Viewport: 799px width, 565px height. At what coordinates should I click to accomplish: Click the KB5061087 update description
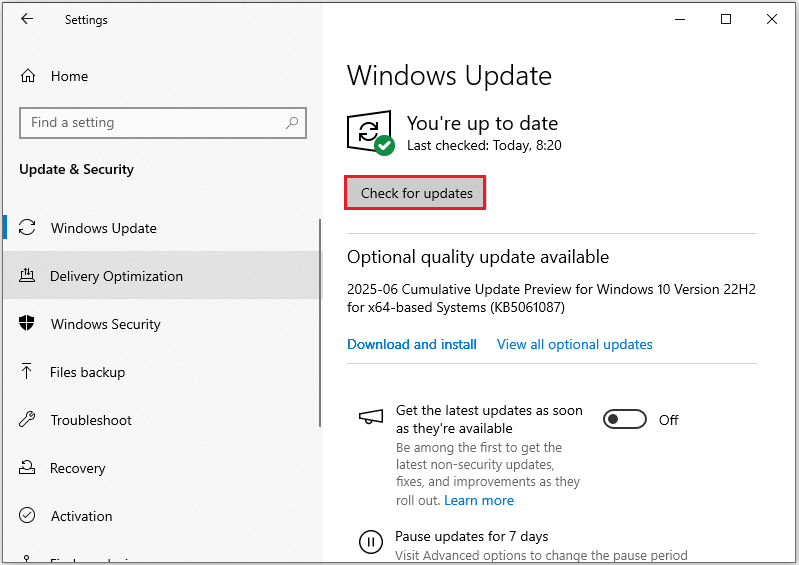[x=551, y=298]
